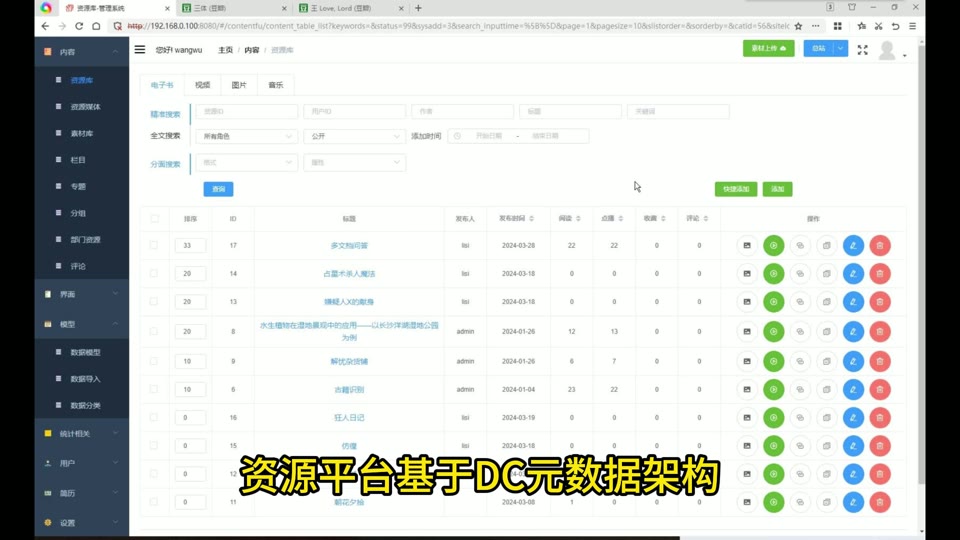Screen dimensions: 960x540
Task: Edit the 朝花夕拾 entry
Action: tap(853, 502)
